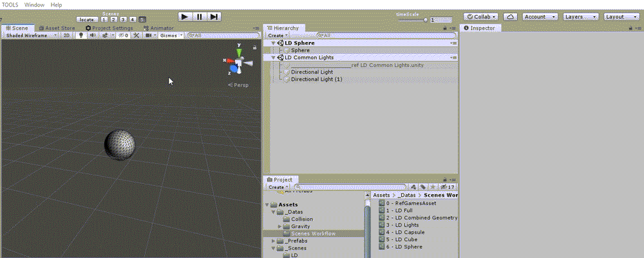
Task: Toggle the Inspector panel lock icon
Action: point(631,28)
